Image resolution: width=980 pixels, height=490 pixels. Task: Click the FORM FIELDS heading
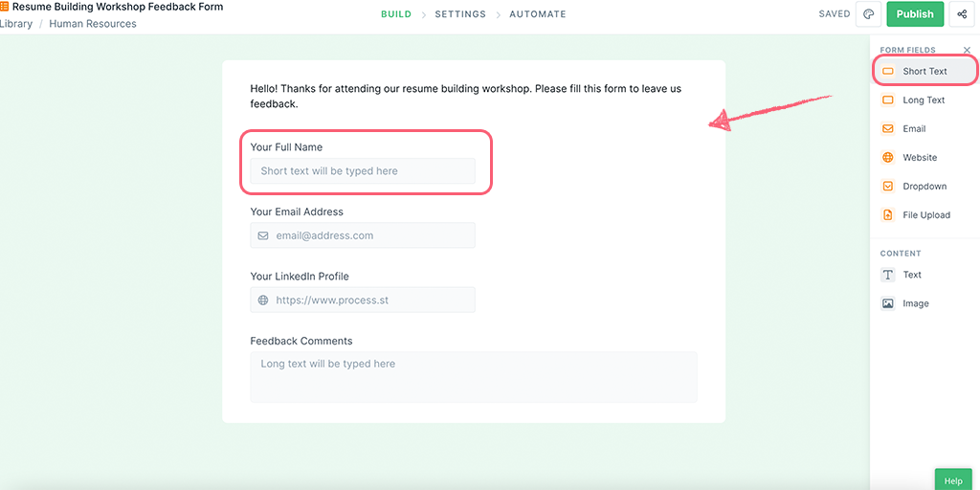click(x=908, y=50)
